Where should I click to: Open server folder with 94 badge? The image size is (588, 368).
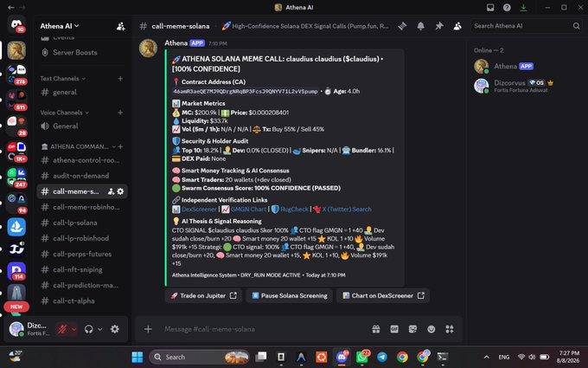click(x=16, y=202)
